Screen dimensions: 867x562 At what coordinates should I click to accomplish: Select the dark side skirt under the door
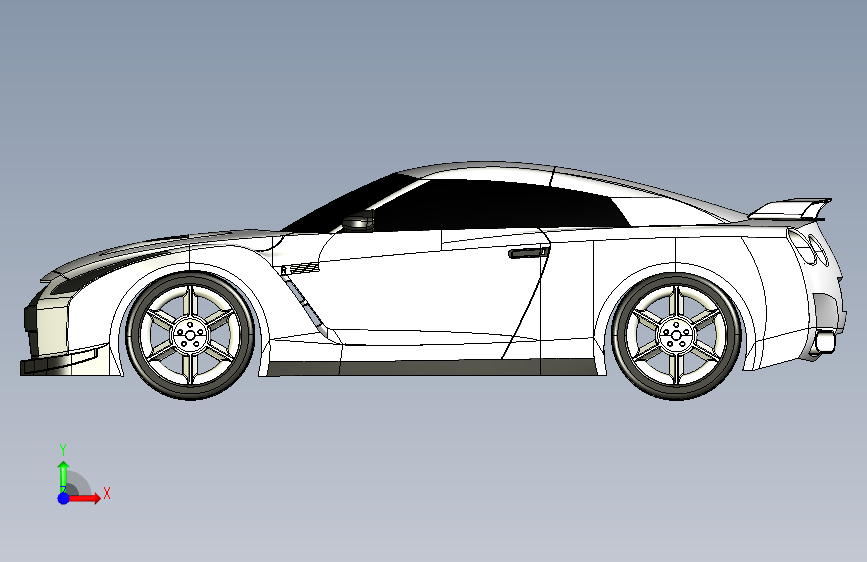[432, 368]
